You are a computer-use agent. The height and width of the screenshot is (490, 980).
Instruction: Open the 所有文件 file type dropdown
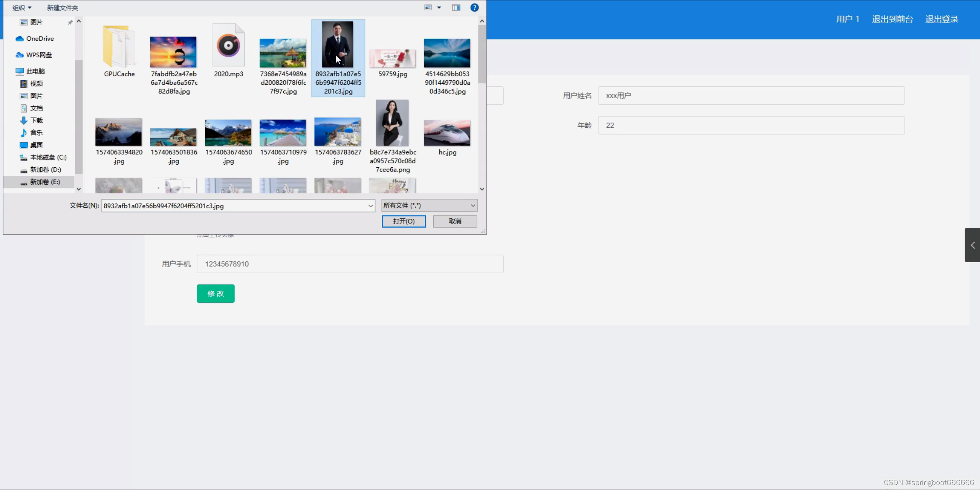pyautogui.click(x=429, y=206)
